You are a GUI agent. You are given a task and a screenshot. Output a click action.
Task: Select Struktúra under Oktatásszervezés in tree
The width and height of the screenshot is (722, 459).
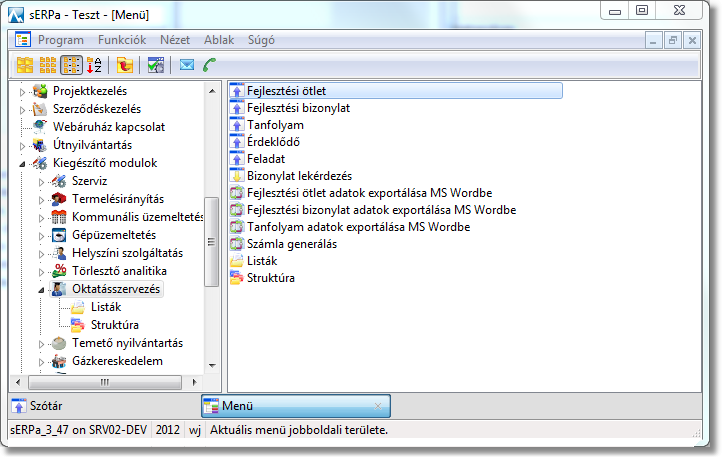click(x=115, y=325)
